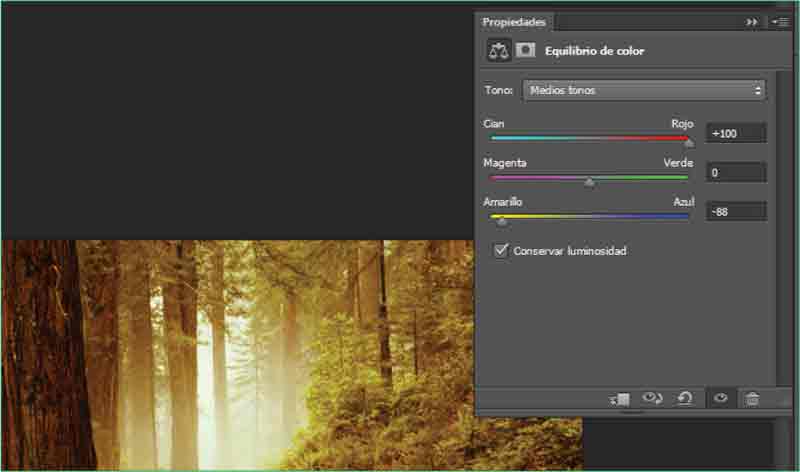Select the layer mask icon
Image resolution: width=800 pixels, height=472 pixels.
(526, 50)
